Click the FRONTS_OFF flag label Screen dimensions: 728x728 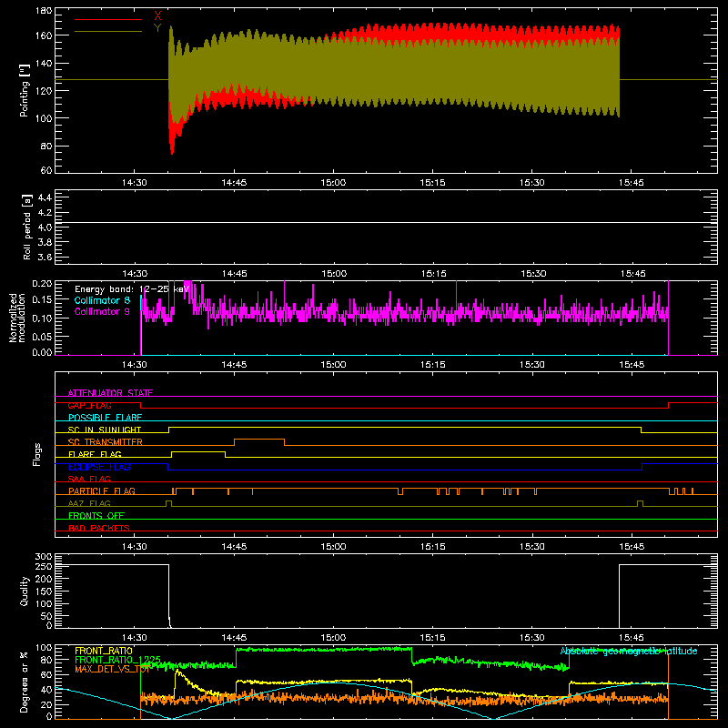[x=96, y=516]
